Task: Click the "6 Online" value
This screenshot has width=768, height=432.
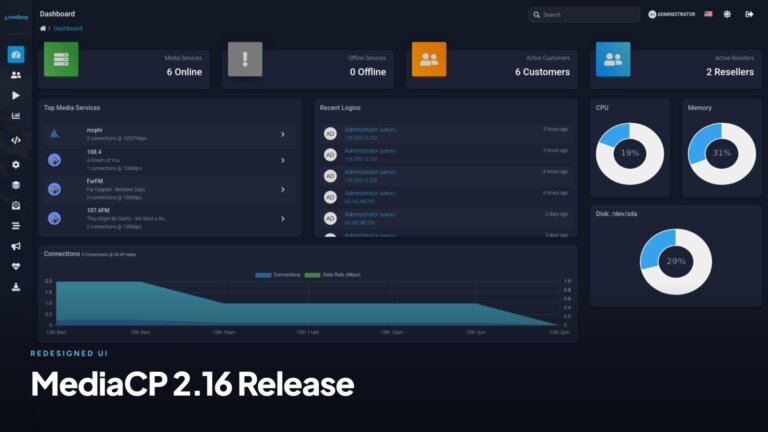Action: click(x=184, y=72)
